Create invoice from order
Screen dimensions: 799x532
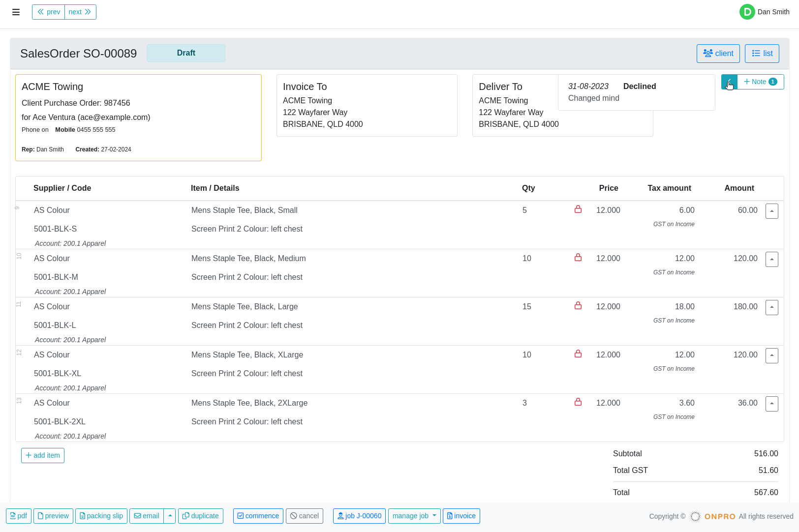[x=461, y=516]
